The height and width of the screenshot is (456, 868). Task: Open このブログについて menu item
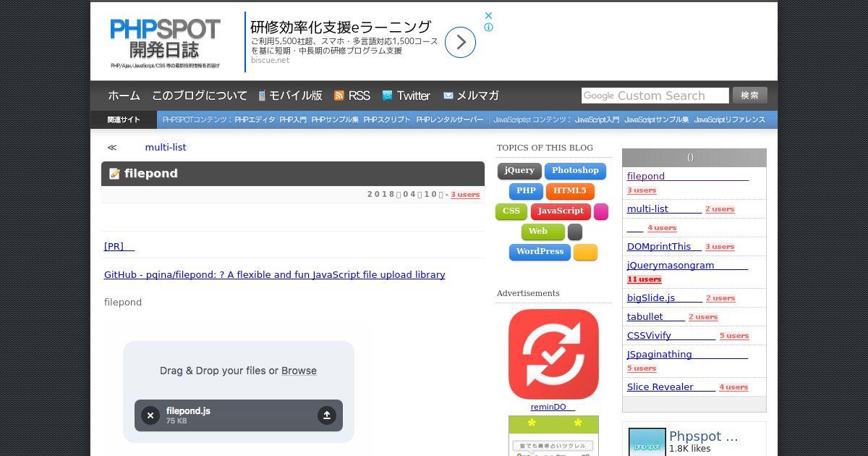pyautogui.click(x=200, y=96)
